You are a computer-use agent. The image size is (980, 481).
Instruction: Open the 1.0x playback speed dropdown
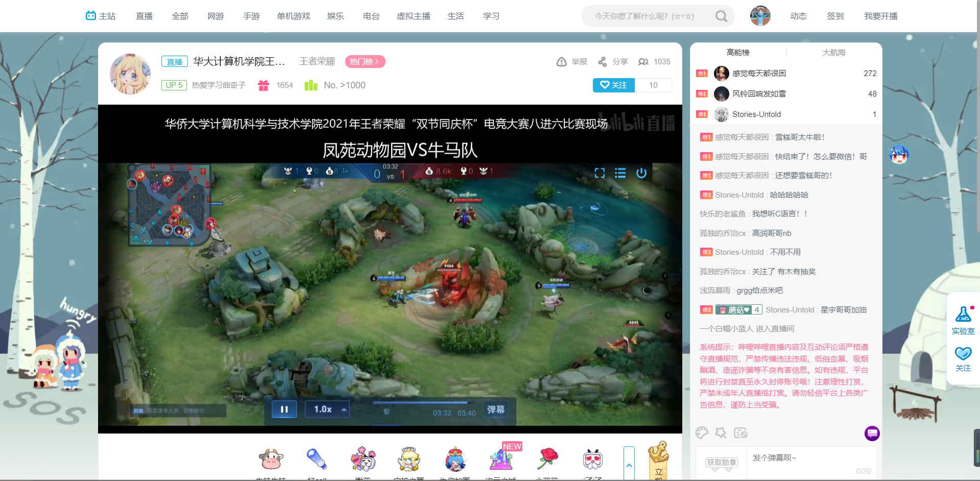327,410
